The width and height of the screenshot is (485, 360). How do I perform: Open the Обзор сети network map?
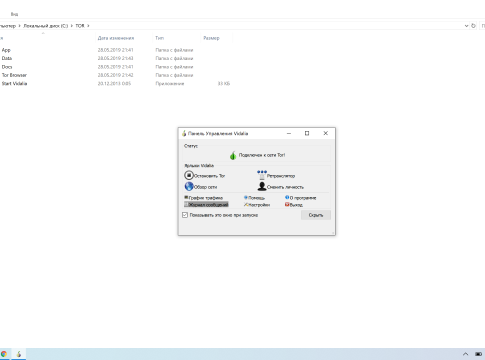tap(201, 187)
